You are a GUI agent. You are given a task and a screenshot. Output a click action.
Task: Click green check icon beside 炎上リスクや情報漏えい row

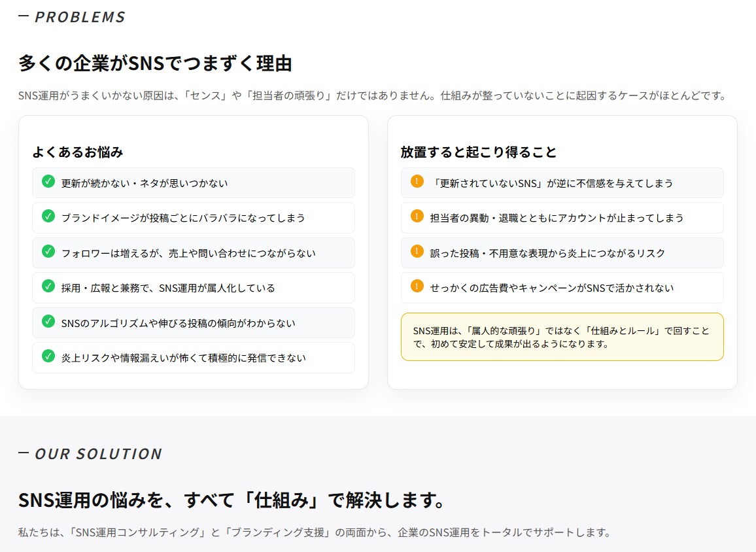(x=48, y=356)
